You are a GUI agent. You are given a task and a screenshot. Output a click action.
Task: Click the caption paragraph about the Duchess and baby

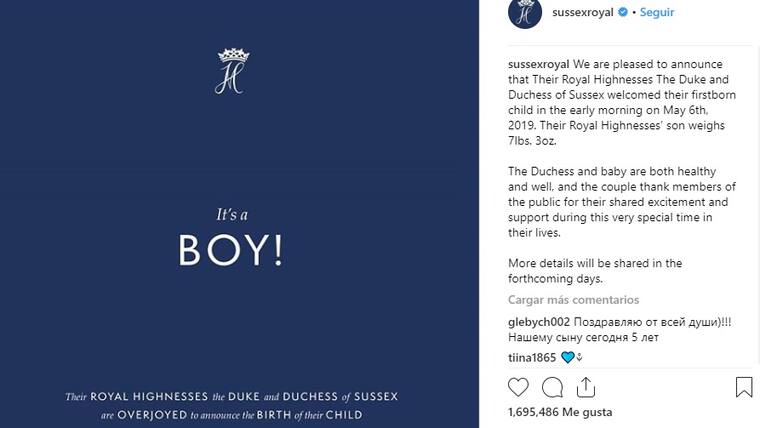(x=621, y=202)
